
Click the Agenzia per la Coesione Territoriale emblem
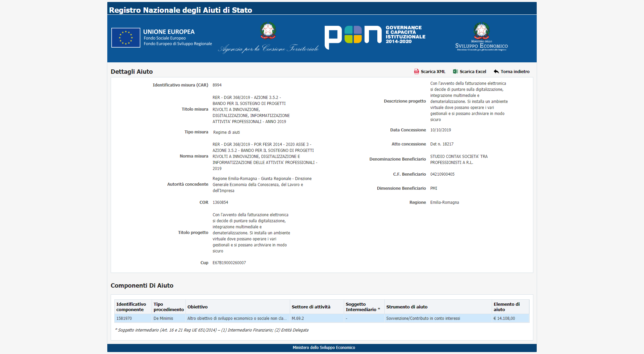pos(268,31)
